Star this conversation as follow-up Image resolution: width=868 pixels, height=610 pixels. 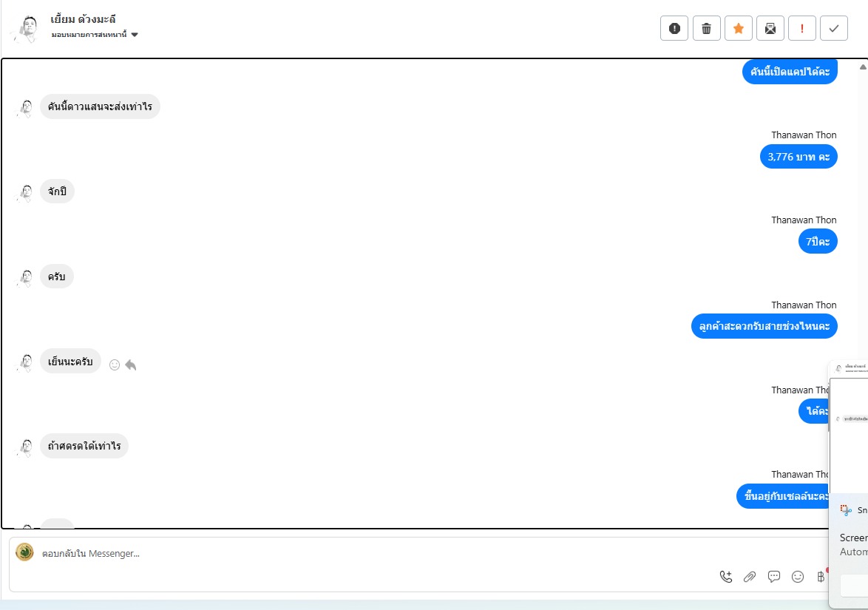(738, 28)
